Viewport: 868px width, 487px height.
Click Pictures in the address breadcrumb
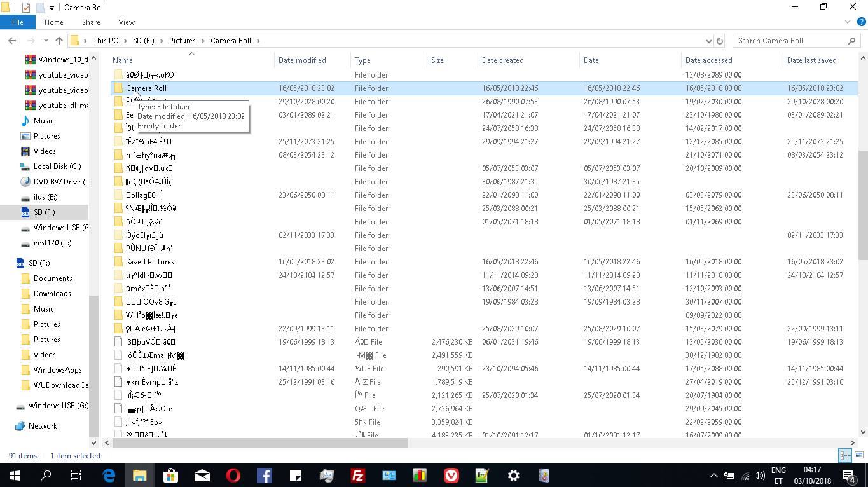[182, 41]
